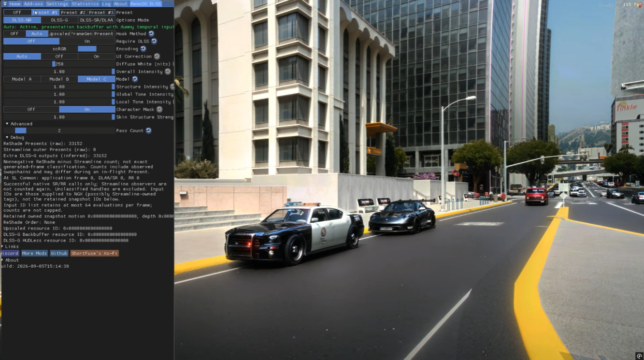Viewport: 644px width, 360px height.
Task: Click the Skin Structure Strength slider
Action: 59,117
